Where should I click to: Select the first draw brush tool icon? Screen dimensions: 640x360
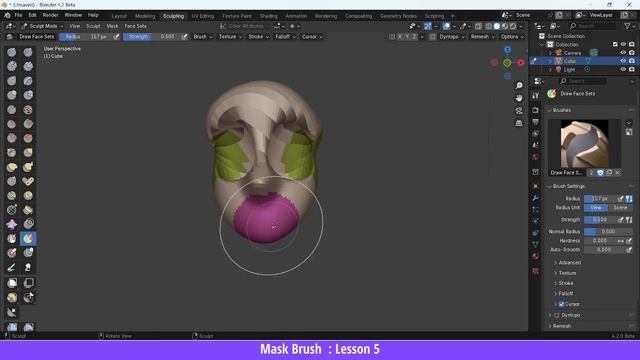coord(11,52)
